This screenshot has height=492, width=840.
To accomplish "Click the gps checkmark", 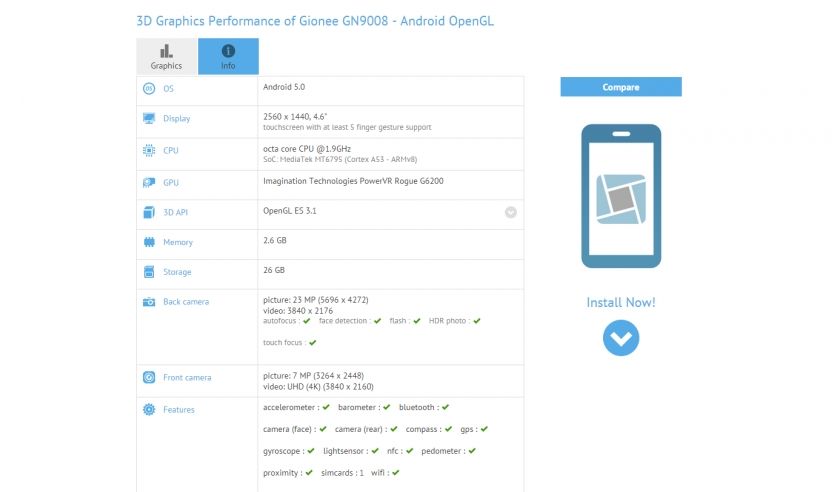I will tap(484, 429).
